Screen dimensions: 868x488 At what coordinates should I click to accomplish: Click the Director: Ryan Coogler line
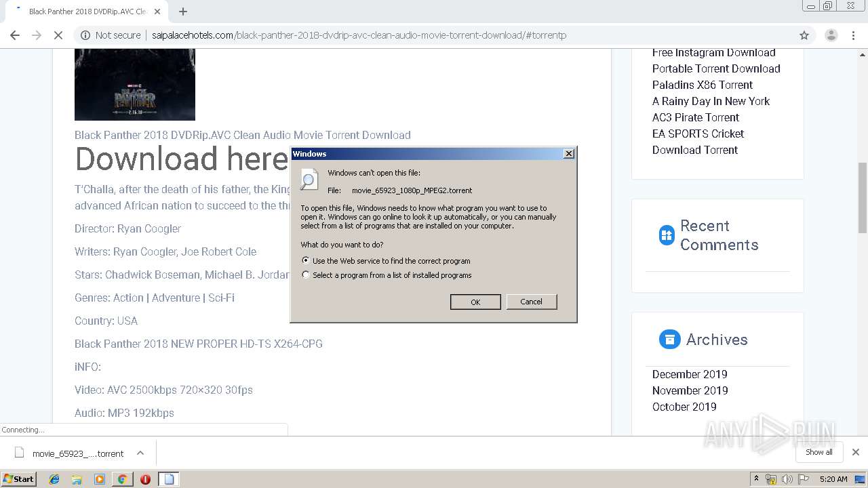pyautogui.click(x=127, y=228)
